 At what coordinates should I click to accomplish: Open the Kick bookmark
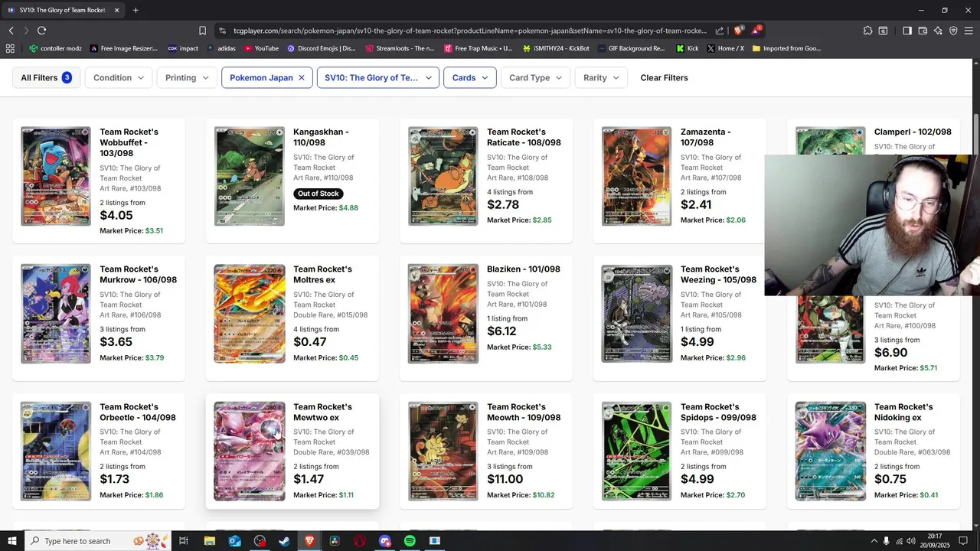[688, 48]
